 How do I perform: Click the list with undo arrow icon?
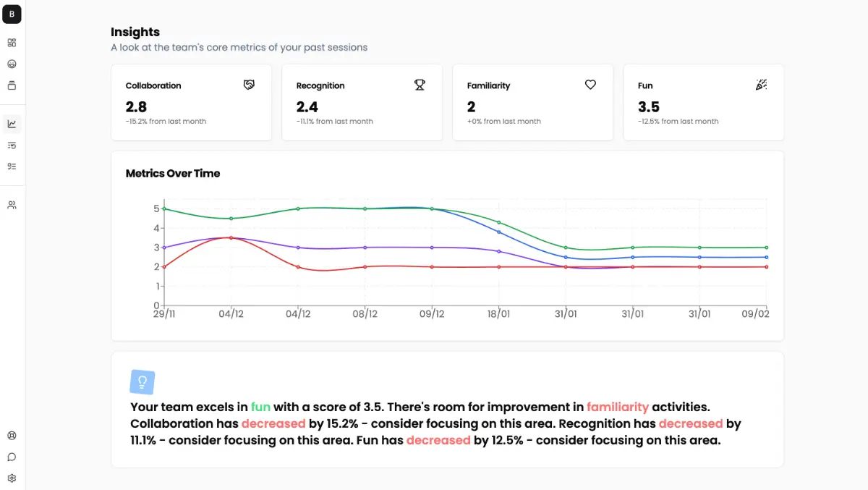tap(12, 145)
